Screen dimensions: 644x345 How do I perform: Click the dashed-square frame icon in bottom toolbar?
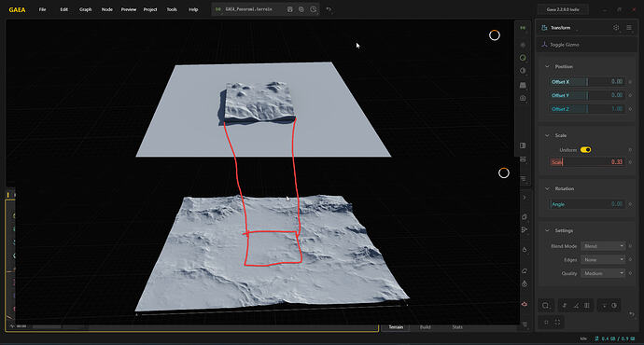(557, 323)
